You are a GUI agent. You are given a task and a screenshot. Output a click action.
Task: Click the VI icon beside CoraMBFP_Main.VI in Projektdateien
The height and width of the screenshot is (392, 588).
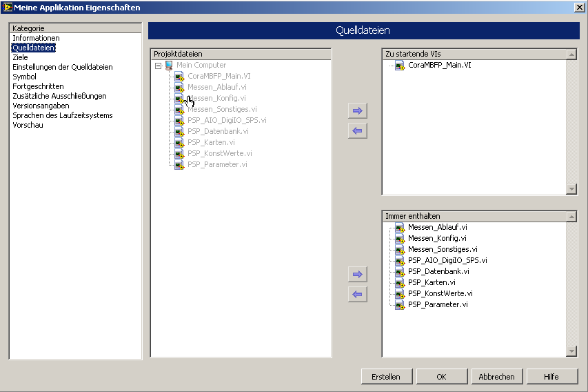pyautogui.click(x=179, y=77)
